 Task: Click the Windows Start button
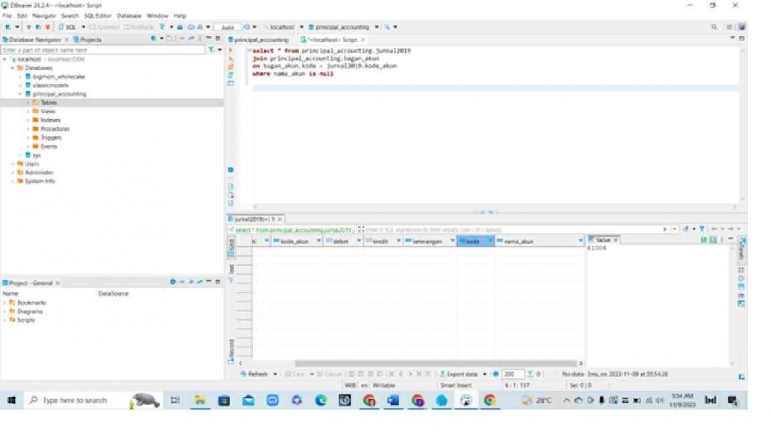tap(11, 401)
